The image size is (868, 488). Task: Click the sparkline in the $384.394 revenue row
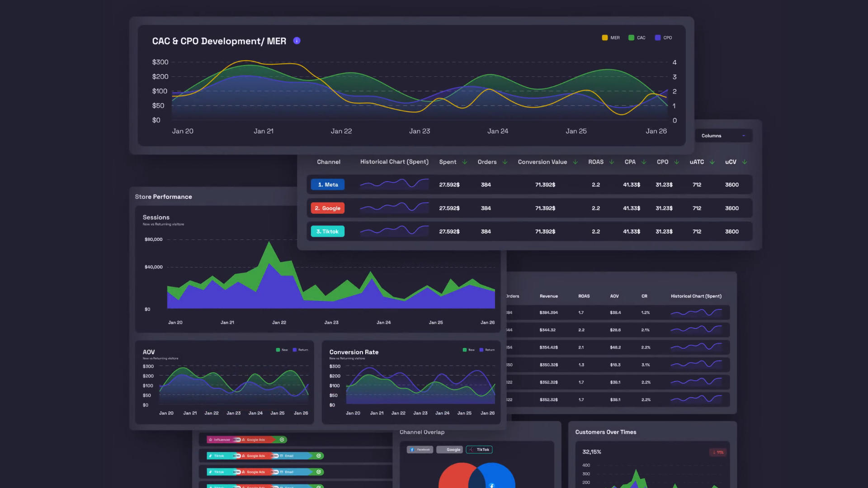696,312
